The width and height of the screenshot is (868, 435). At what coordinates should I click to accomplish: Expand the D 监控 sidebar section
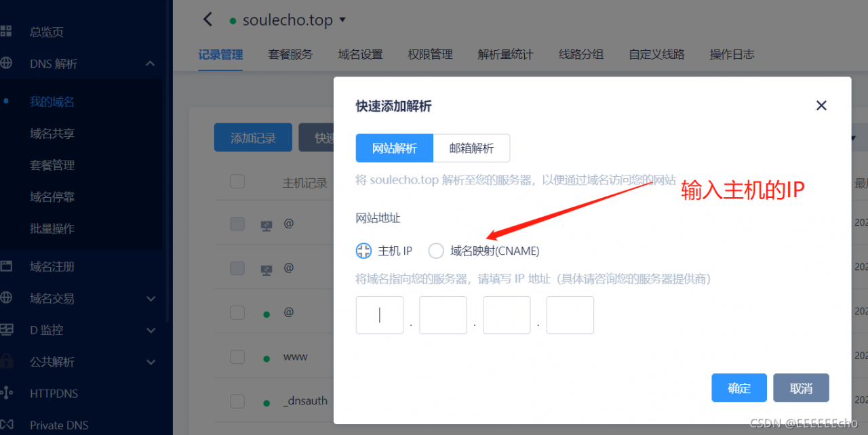pos(151,330)
